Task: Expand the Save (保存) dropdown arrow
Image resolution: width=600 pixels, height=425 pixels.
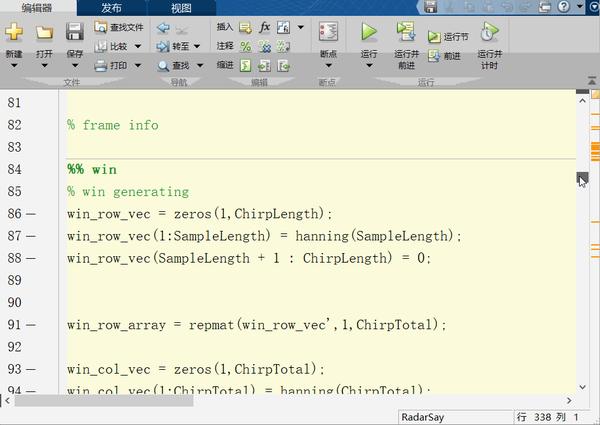Action: [x=75, y=65]
